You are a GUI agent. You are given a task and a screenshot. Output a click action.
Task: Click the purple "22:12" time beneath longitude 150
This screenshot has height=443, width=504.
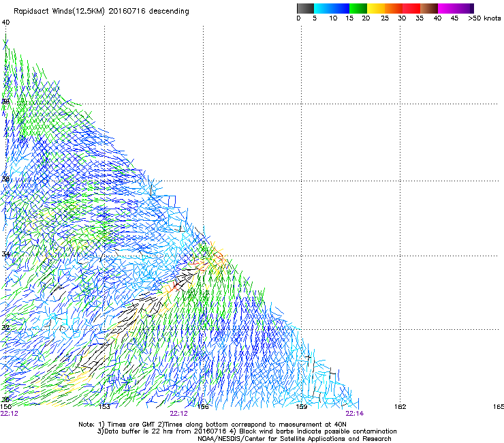coord(10,414)
